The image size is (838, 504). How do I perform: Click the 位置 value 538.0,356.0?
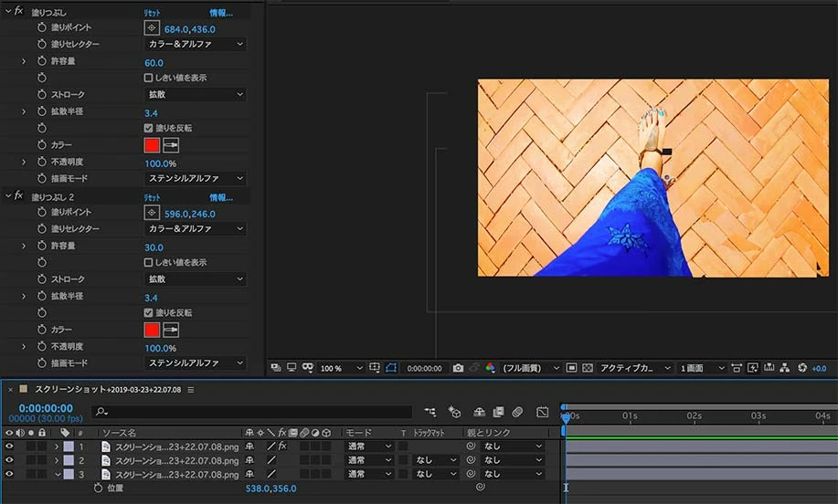click(271, 488)
